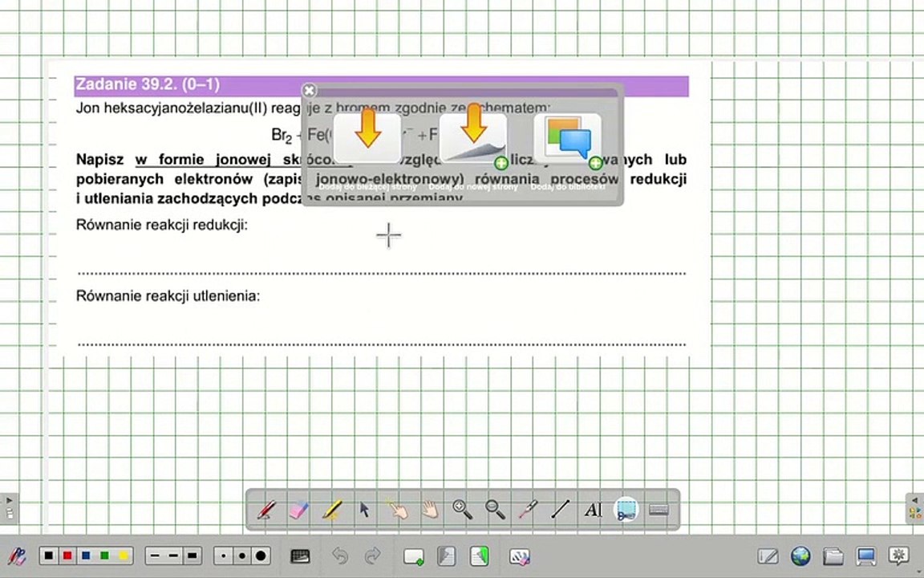Click the Zoom Out magnifier
924x578 pixels.
click(x=495, y=510)
